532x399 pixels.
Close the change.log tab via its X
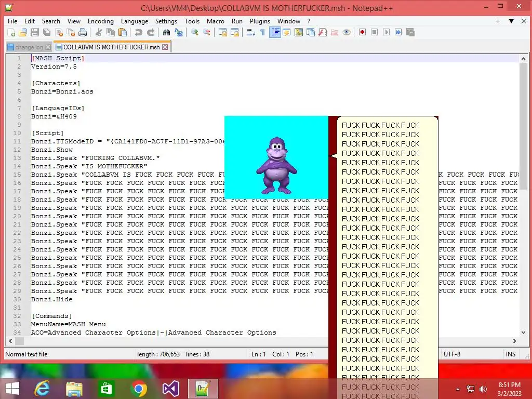point(48,47)
